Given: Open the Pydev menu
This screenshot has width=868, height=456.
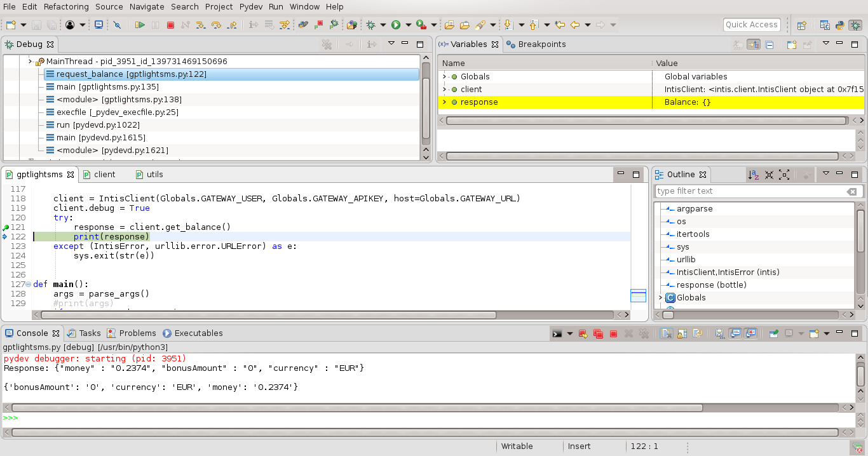Looking at the screenshot, I should pos(250,7).
